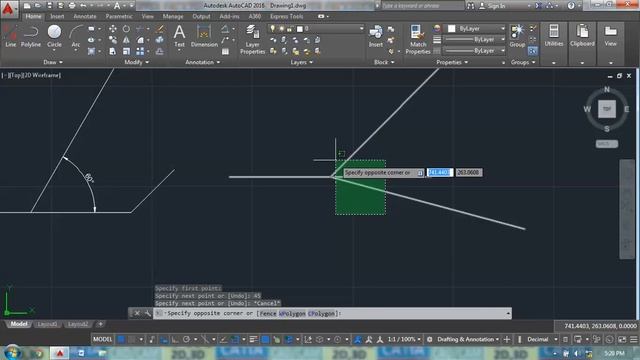Select the Line tool
The height and width of the screenshot is (360, 640).
(11, 36)
